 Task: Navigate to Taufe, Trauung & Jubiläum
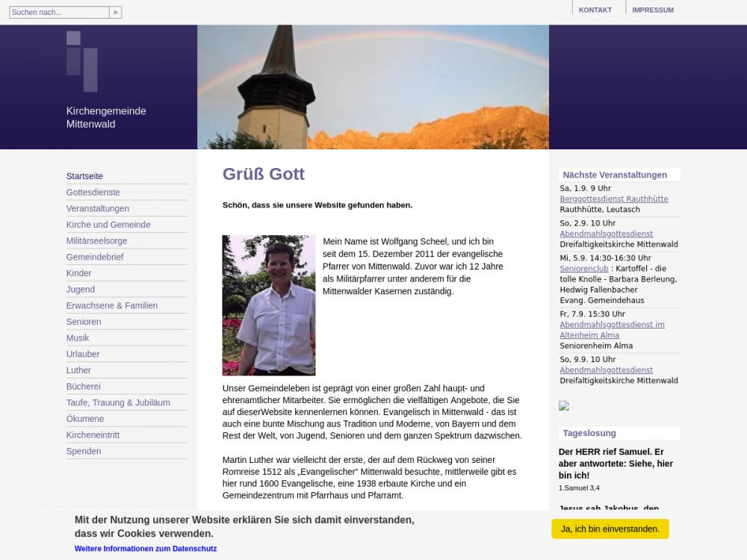point(118,402)
